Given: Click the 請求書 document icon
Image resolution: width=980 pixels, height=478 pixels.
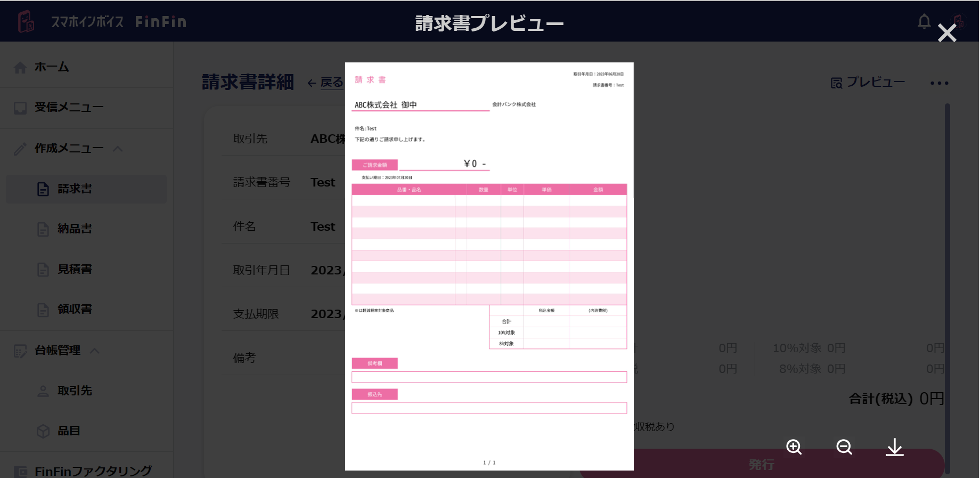Looking at the screenshot, I should coord(43,189).
